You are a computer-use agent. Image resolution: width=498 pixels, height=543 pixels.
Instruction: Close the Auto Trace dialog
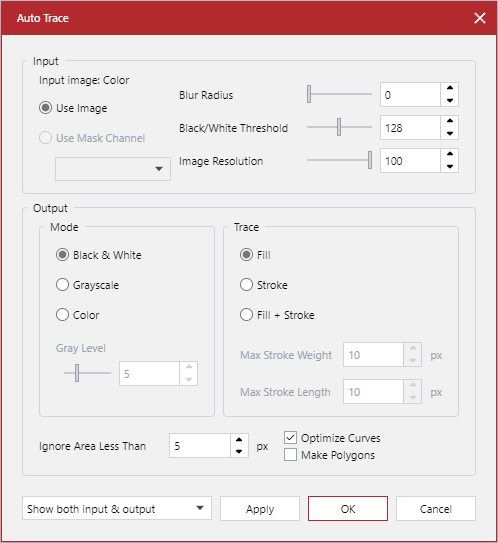(x=480, y=18)
